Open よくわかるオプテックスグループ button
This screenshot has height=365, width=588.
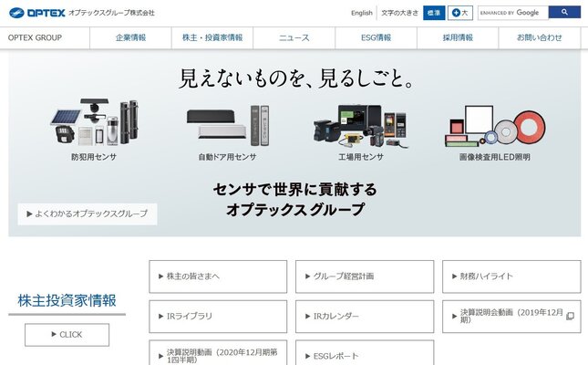88,214
